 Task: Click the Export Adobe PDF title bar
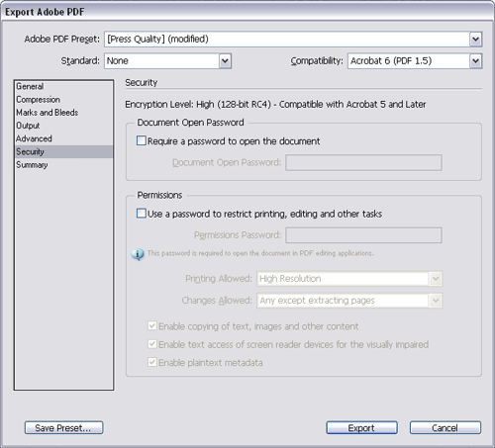247,12
